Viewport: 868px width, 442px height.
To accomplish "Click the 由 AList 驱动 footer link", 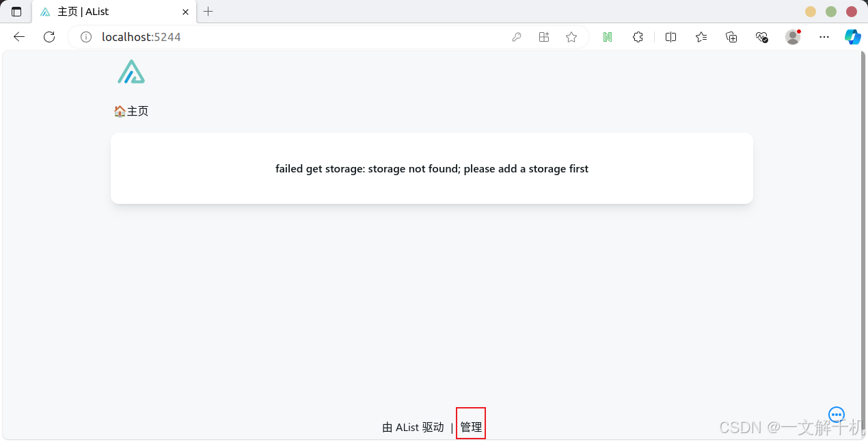I will click(x=413, y=427).
